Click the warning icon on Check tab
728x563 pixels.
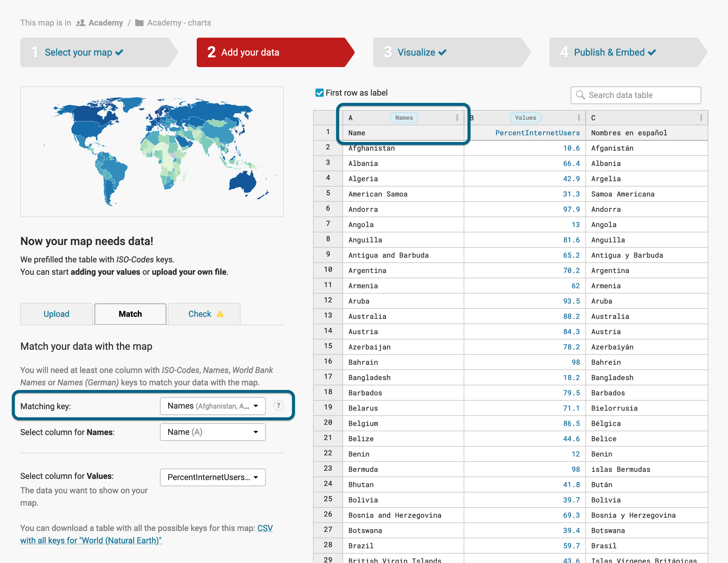tap(220, 314)
